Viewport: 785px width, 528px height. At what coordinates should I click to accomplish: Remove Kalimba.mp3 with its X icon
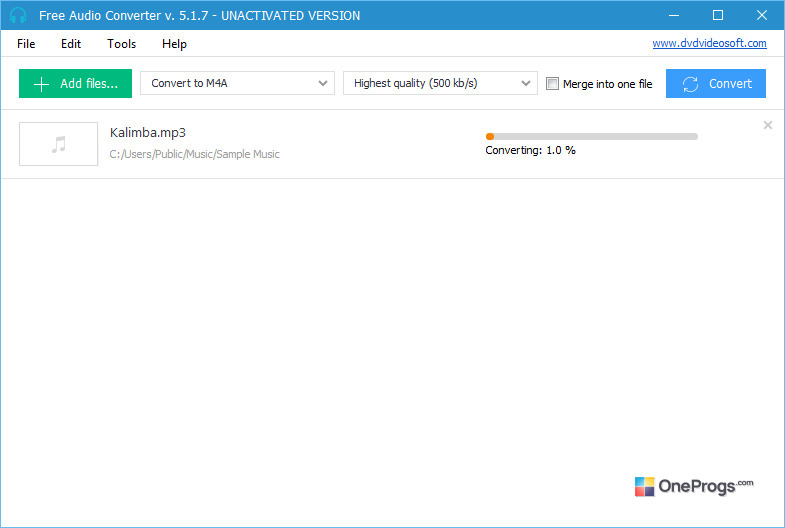(x=767, y=125)
